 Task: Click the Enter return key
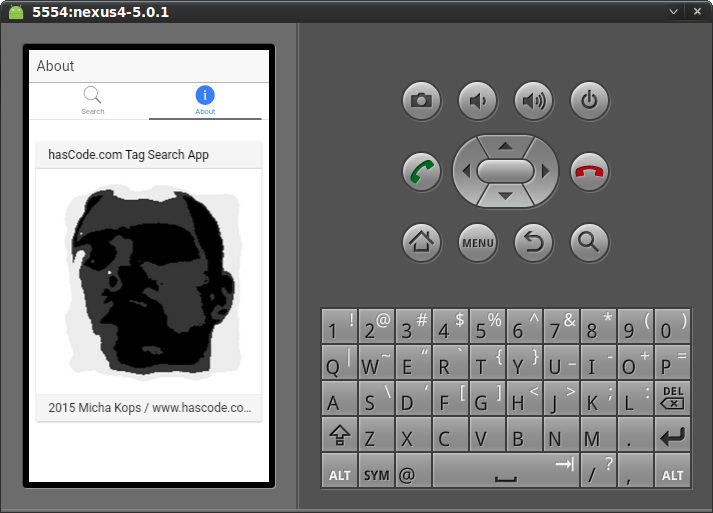click(673, 434)
